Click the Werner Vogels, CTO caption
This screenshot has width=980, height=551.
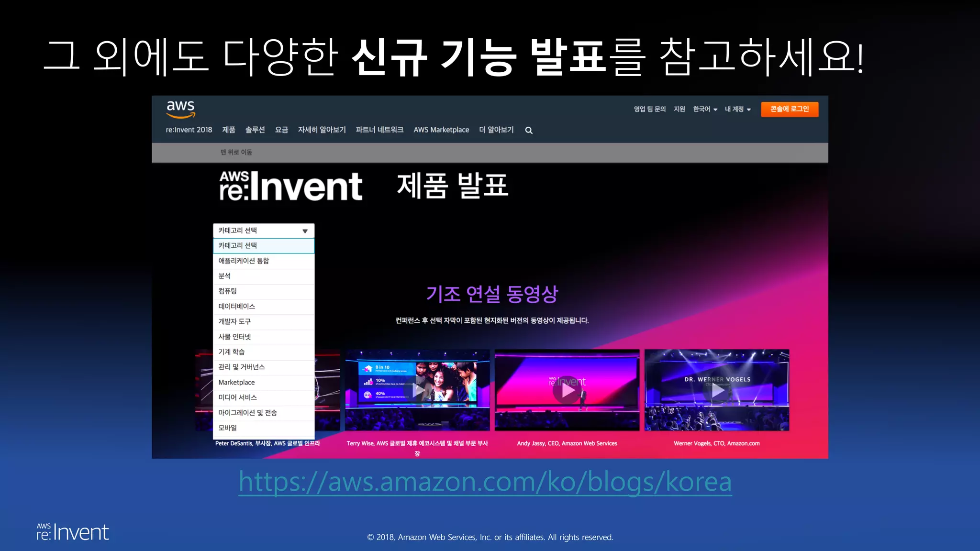(717, 444)
